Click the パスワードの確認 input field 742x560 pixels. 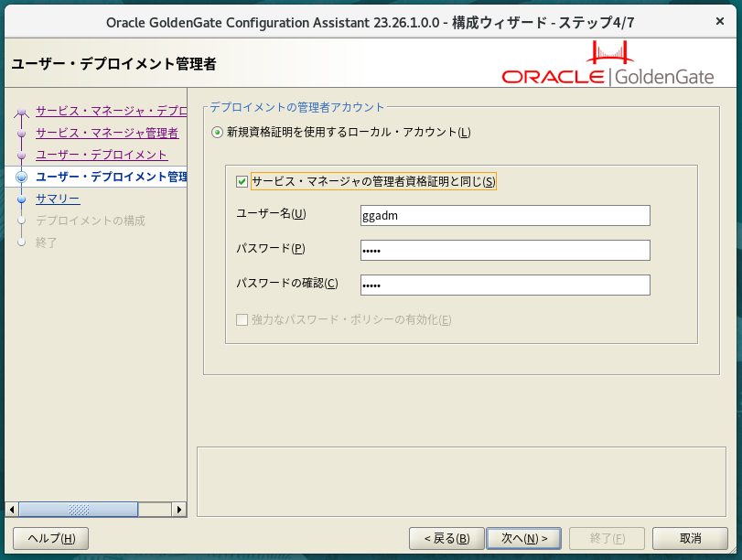click(505, 285)
